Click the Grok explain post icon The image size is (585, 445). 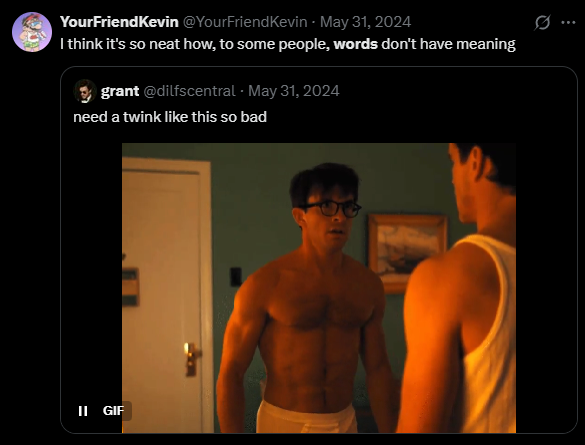[542, 22]
